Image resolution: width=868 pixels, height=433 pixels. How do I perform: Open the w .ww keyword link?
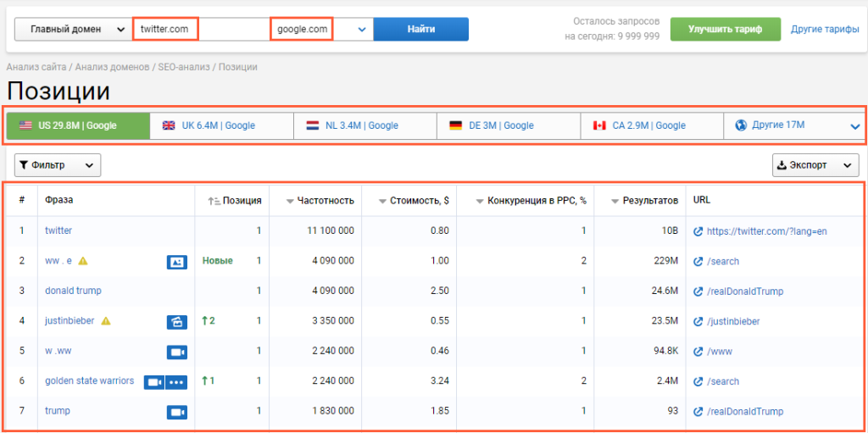tap(58, 351)
